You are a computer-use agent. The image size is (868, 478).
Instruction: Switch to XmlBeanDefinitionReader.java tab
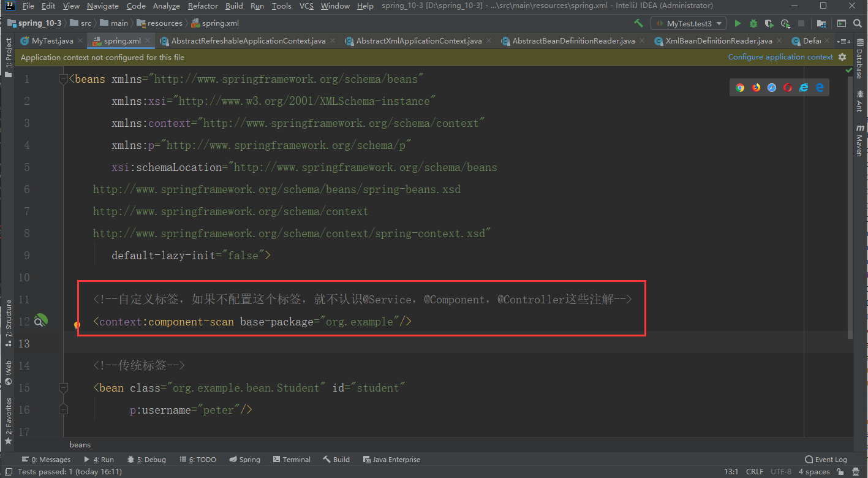click(719, 41)
